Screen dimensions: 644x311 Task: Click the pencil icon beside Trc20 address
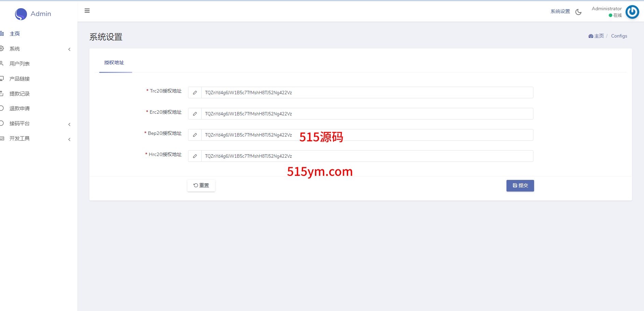[195, 93]
